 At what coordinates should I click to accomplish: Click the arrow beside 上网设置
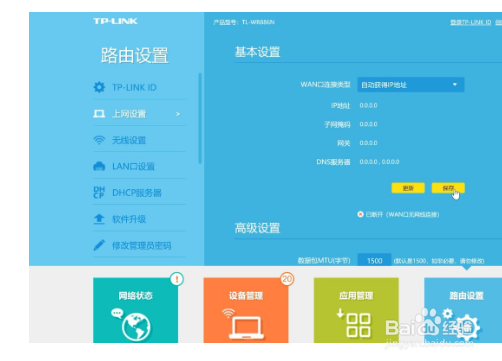(178, 114)
